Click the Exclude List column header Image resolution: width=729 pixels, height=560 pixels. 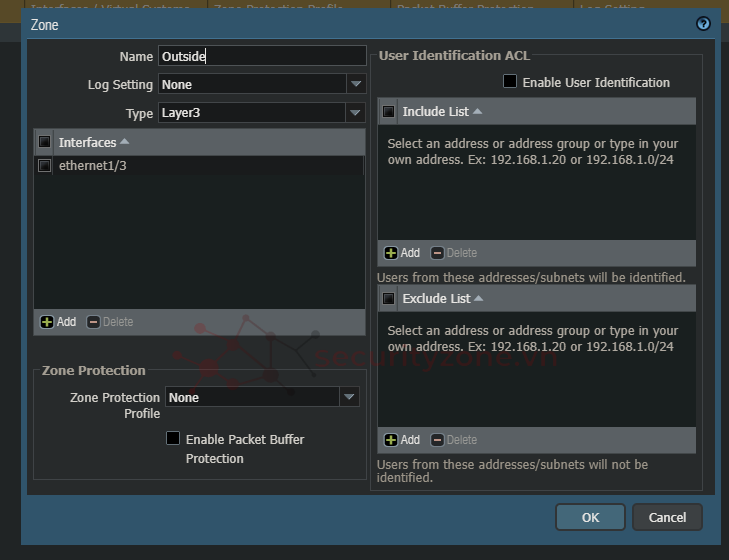click(x=436, y=298)
